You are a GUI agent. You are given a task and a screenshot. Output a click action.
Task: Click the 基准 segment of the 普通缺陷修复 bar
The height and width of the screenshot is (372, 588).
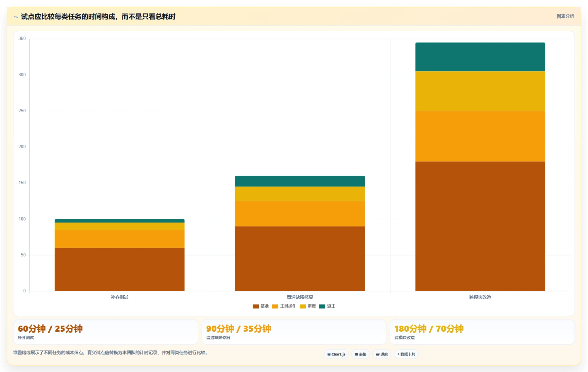point(300,259)
